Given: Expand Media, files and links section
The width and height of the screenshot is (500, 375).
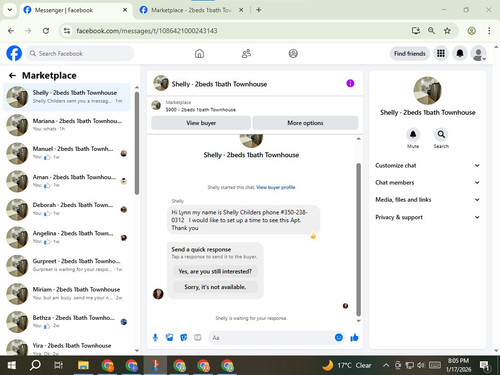Looking at the screenshot, I should tap(427, 200).
